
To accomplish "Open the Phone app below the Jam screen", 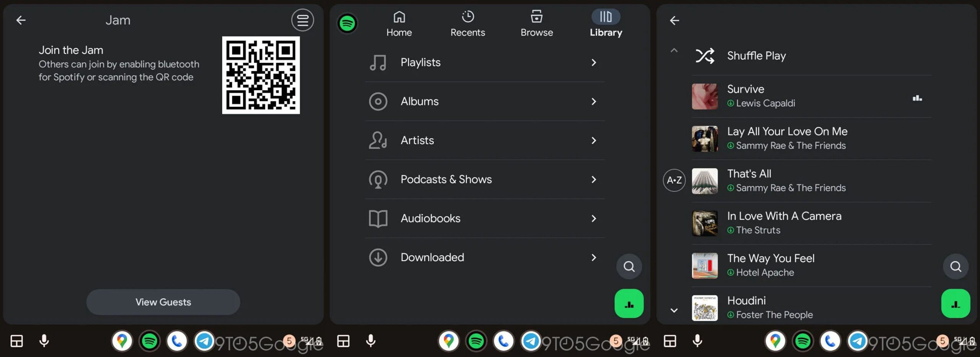I will coord(177,341).
